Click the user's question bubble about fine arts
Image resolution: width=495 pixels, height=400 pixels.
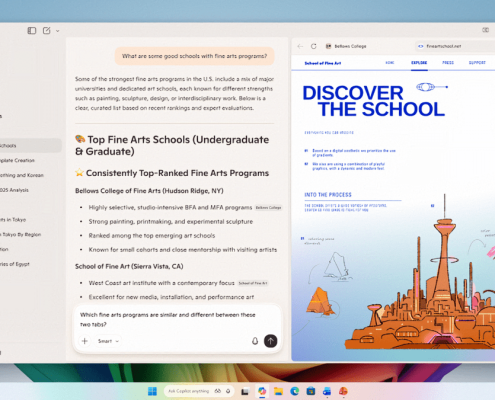195,56
